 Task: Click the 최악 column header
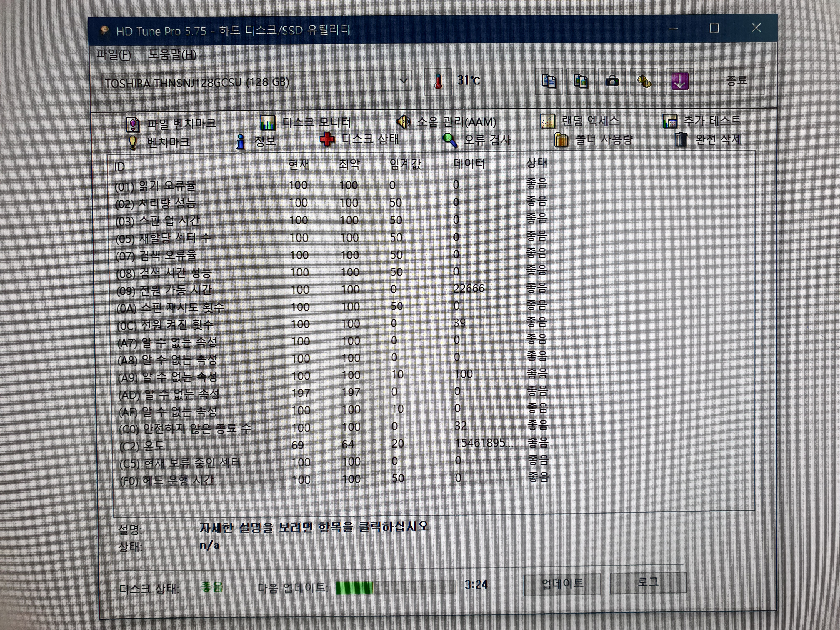click(x=349, y=164)
